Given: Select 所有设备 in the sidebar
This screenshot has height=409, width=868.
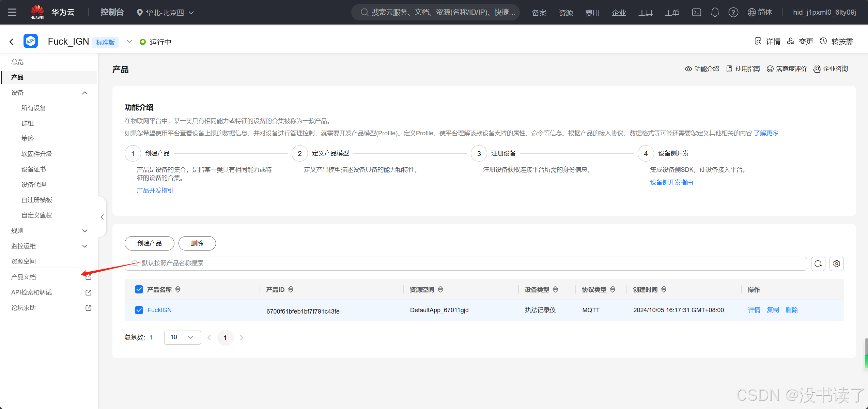Looking at the screenshot, I should click(x=33, y=108).
